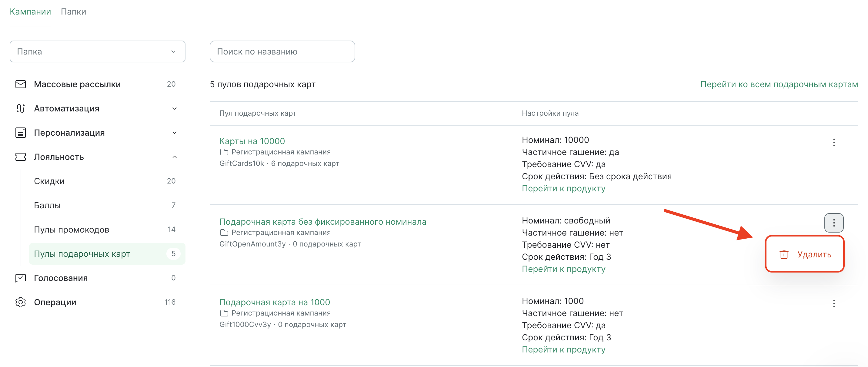Switch to the Папки tab
868x367 pixels.
pyautogui.click(x=73, y=12)
